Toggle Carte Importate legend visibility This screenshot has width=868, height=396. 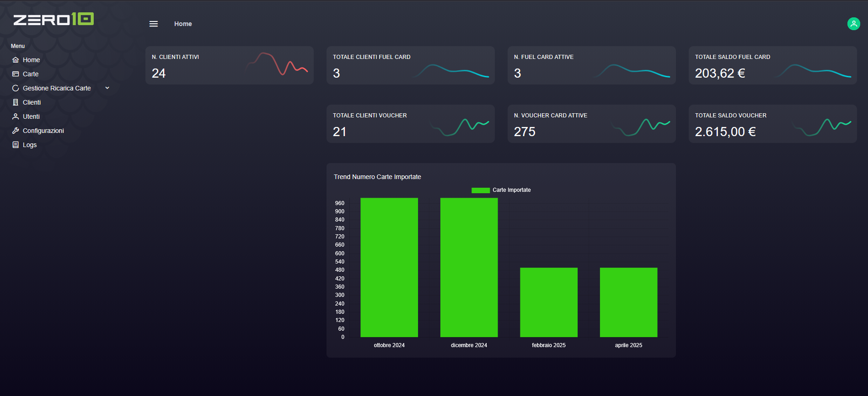click(511, 190)
